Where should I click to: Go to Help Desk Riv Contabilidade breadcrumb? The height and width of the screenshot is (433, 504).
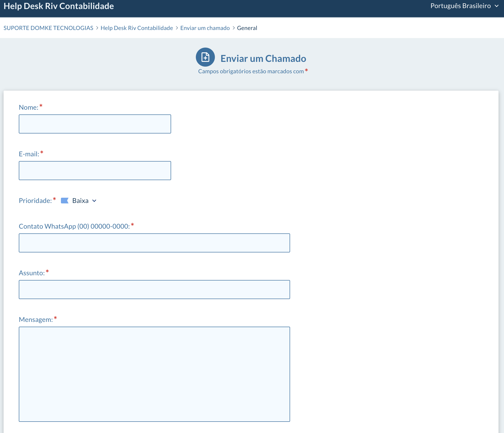(x=137, y=28)
